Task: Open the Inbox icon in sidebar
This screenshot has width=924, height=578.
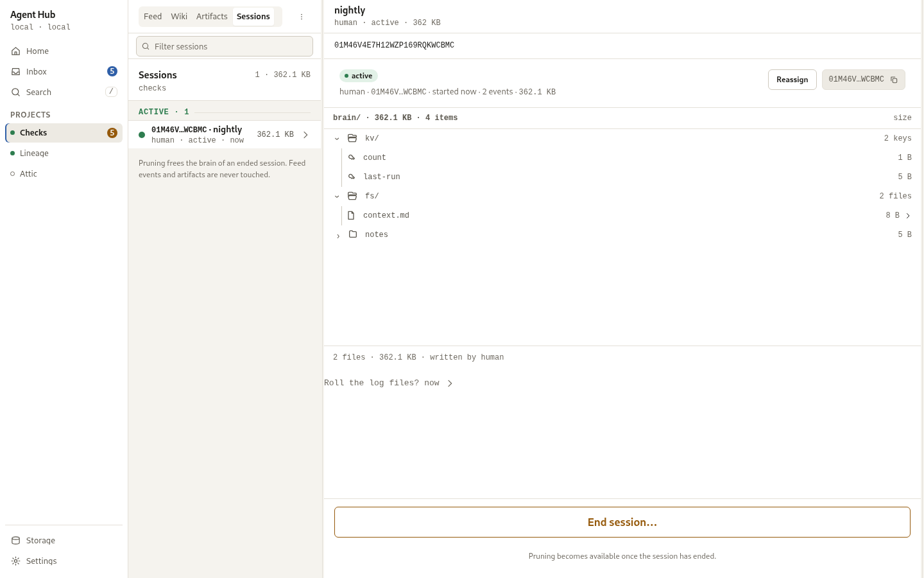Action: [15, 72]
